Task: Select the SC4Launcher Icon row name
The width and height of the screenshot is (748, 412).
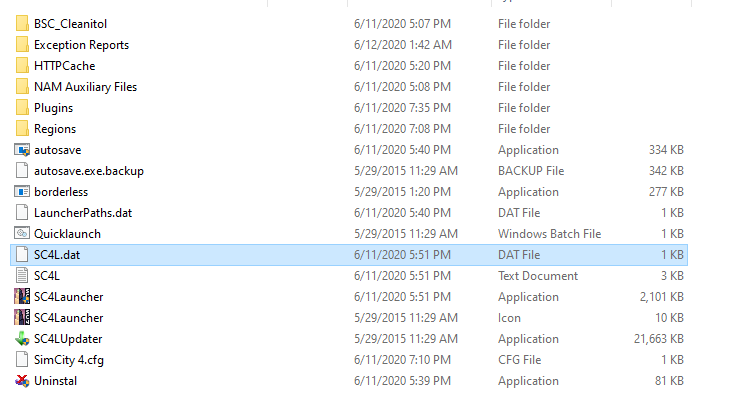Action: [69, 318]
